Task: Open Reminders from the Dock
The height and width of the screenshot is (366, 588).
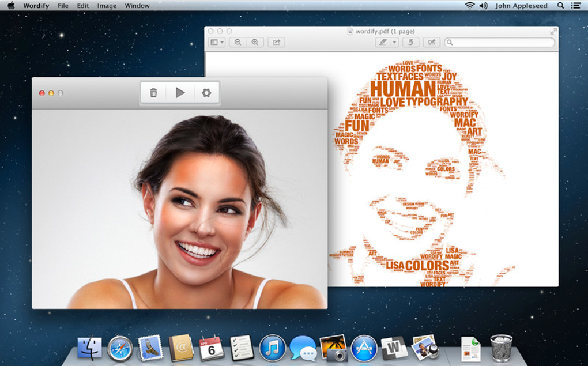Action: coord(242,348)
